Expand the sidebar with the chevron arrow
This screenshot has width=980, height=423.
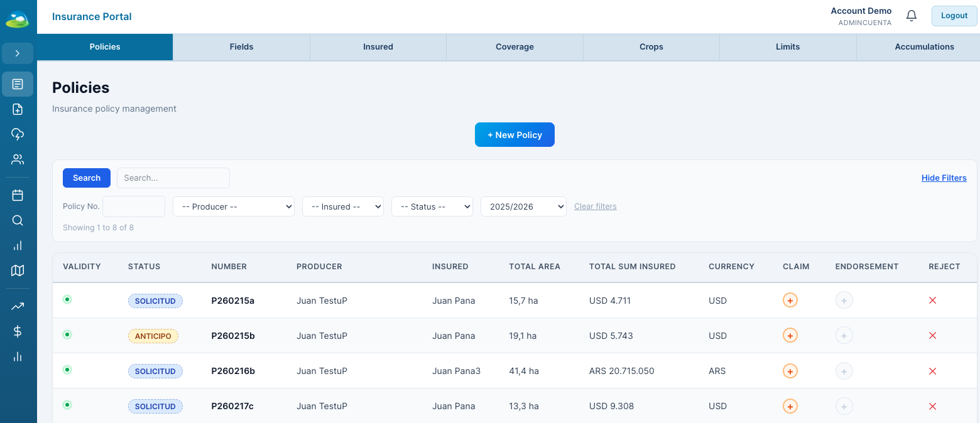coord(18,53)
